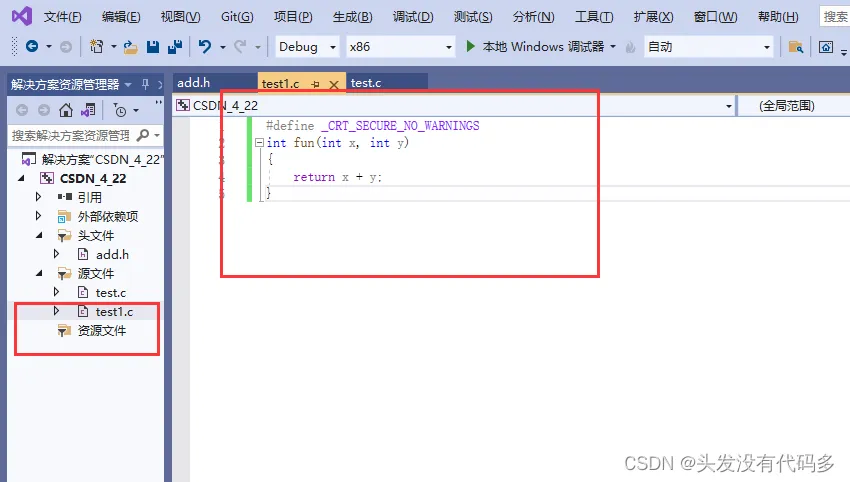
Task: Open the 窗口(W) menu
Action: pos(715,17)
